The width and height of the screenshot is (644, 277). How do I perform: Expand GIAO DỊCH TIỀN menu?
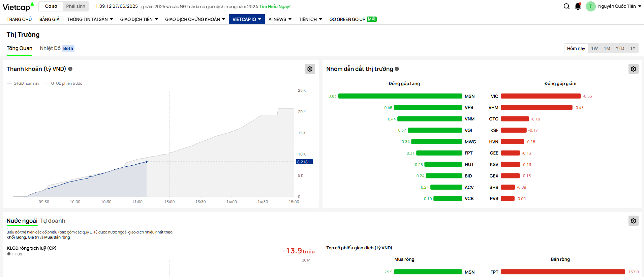[x=139, y=19]
